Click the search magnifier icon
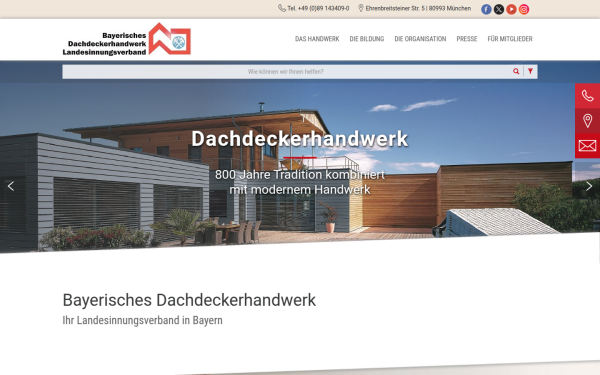 516,72
